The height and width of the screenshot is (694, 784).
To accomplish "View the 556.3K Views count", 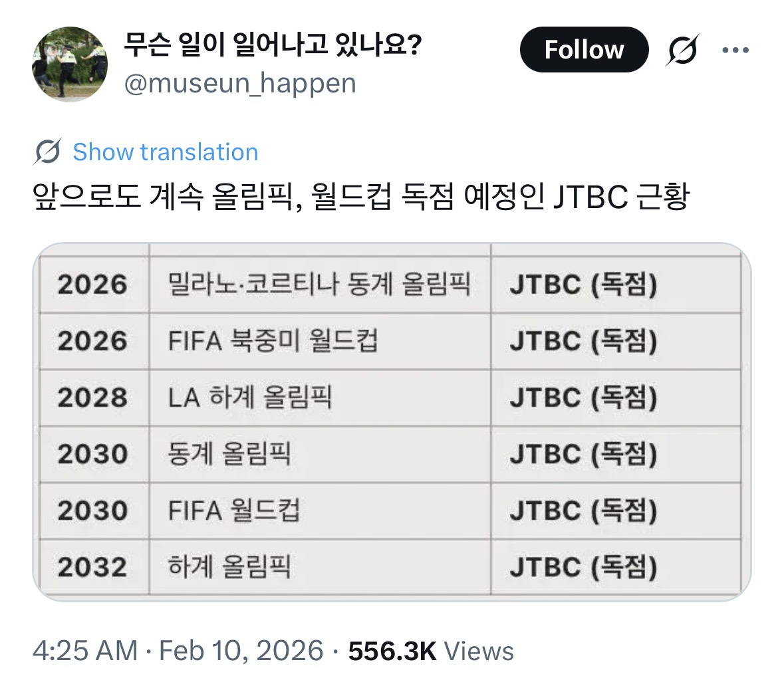I will pos(431,651).
